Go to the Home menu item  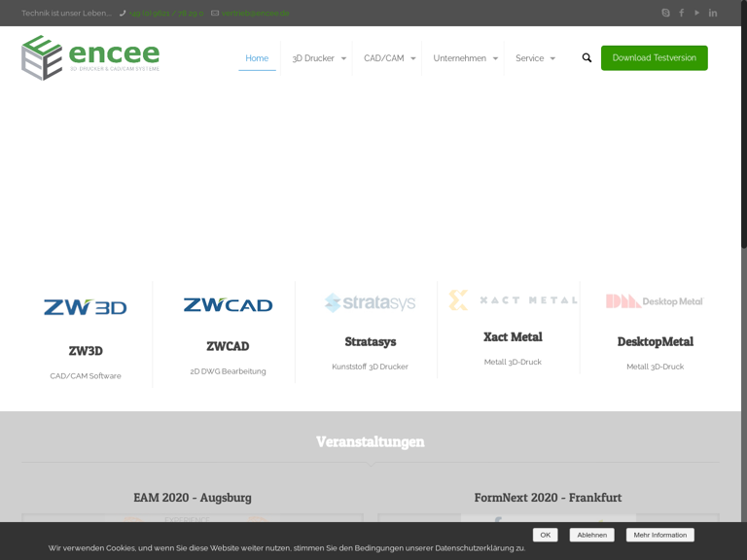point(257,58)
